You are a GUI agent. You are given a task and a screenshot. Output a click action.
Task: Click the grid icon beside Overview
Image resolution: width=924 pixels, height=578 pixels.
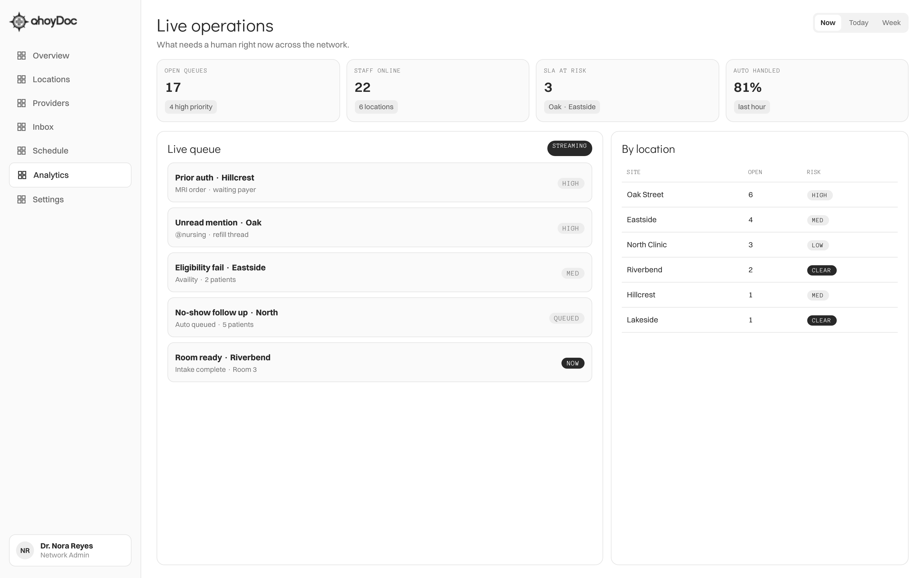coord(21,56)
